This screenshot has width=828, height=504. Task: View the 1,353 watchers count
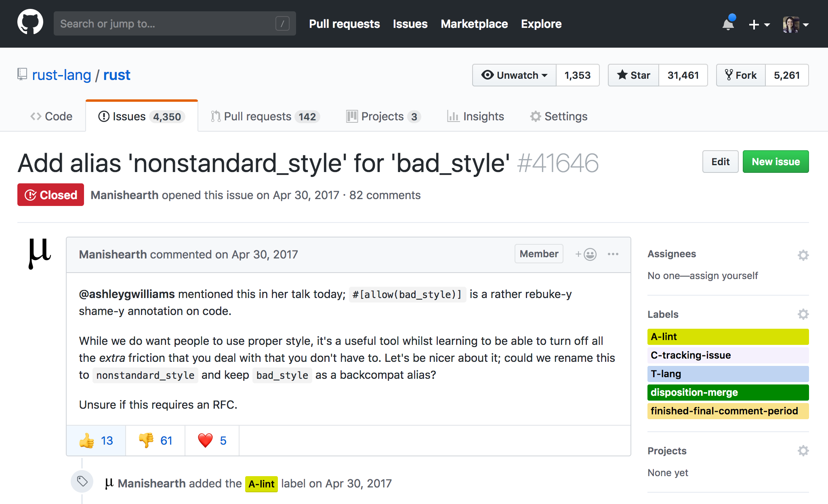point(578,75)
